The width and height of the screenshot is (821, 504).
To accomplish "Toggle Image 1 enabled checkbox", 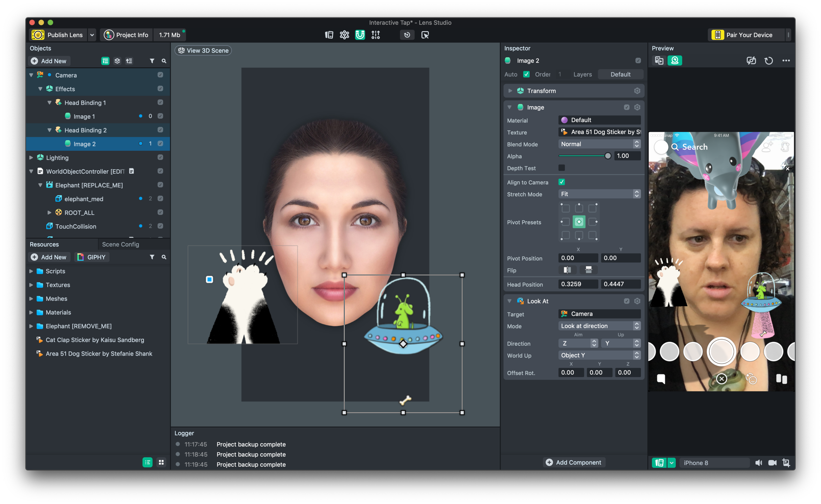I will click(x=160, y=116).
